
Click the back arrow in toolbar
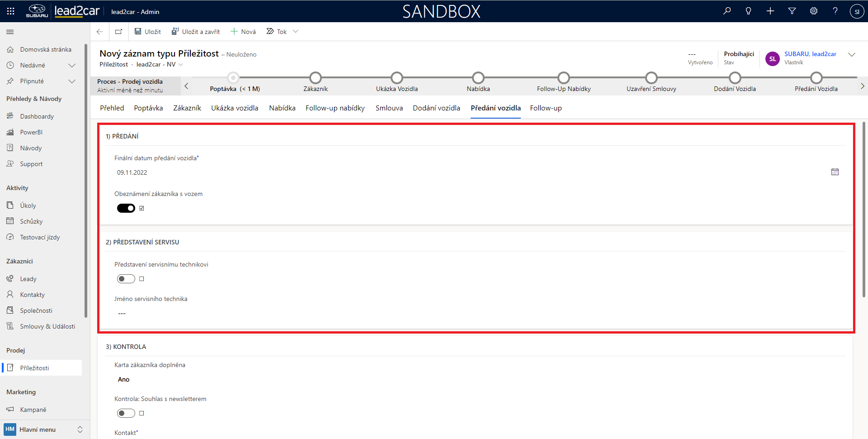tap(100, 32)
